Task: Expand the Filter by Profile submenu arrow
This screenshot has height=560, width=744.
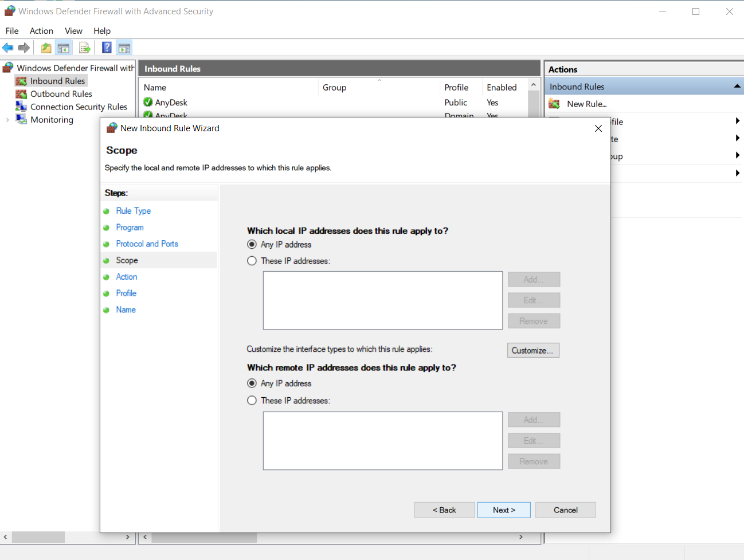Action: pyautogui.click(x=738, y=120)
